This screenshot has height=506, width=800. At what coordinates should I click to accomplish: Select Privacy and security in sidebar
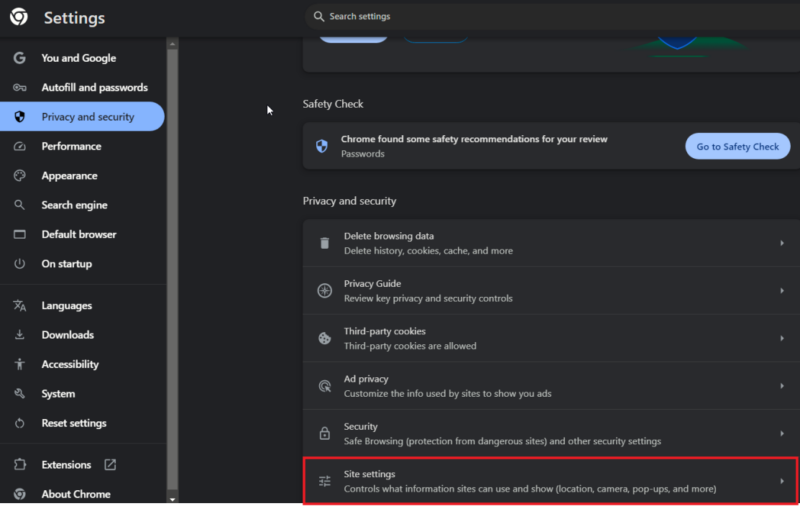click(82, 117)
